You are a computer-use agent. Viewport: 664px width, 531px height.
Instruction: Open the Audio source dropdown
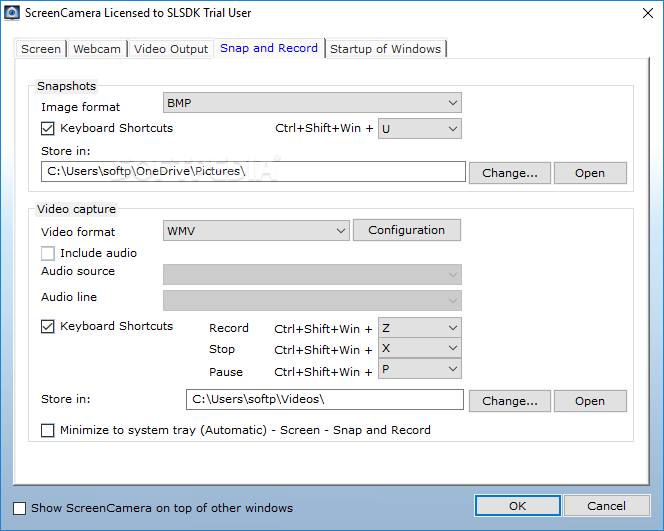(312, 275)
